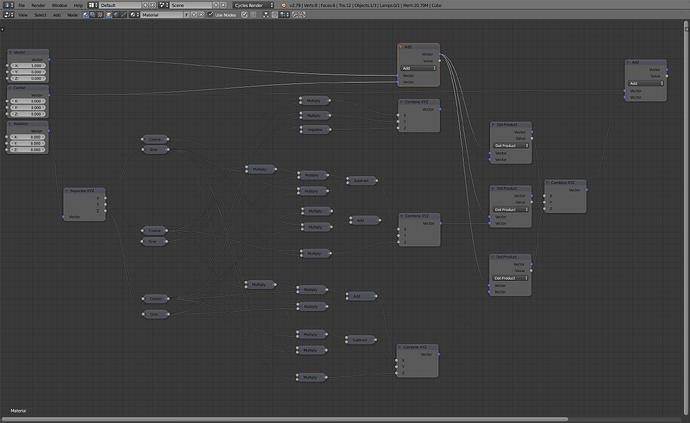Open Add operation dropdown in unselected Add node

click(x=646, y=83)
